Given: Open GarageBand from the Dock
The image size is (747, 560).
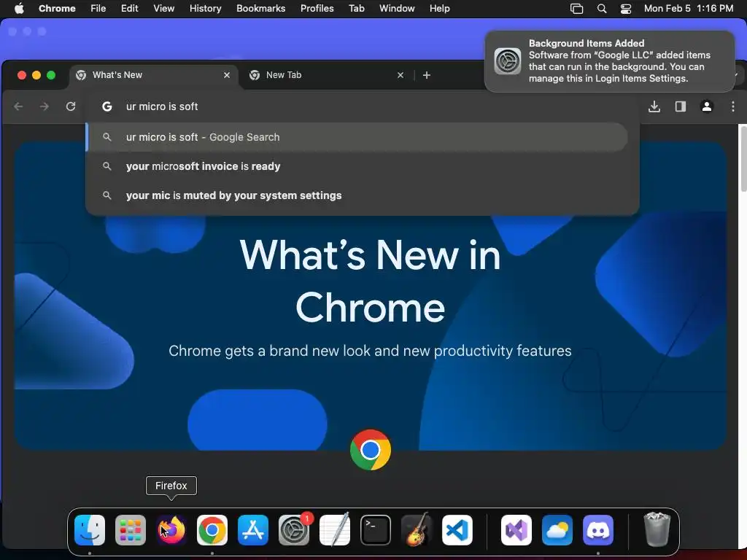Looking at the screenshot, I should [x=417, y=530].
